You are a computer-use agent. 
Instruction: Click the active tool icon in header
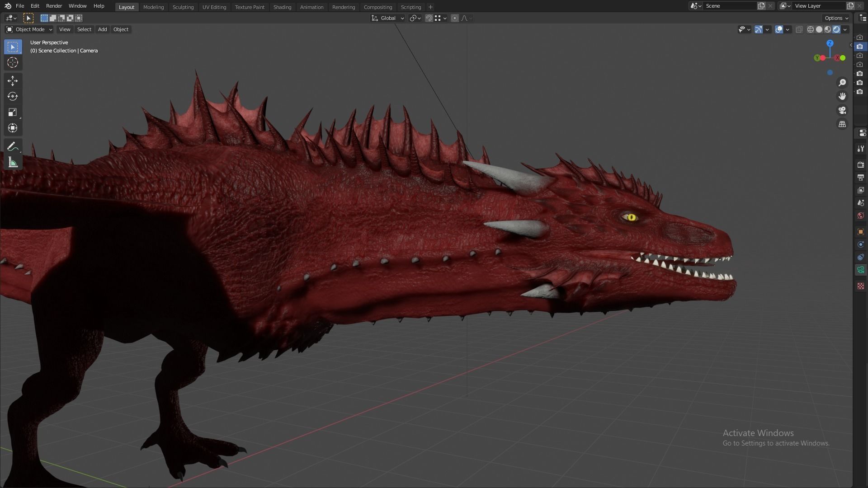(x=28, y=18)
